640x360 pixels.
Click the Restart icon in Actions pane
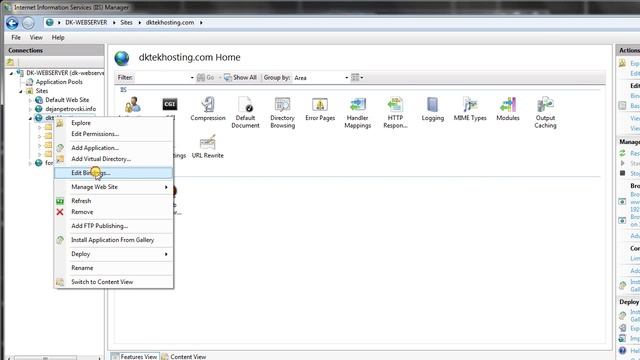(x=622, y=153)
